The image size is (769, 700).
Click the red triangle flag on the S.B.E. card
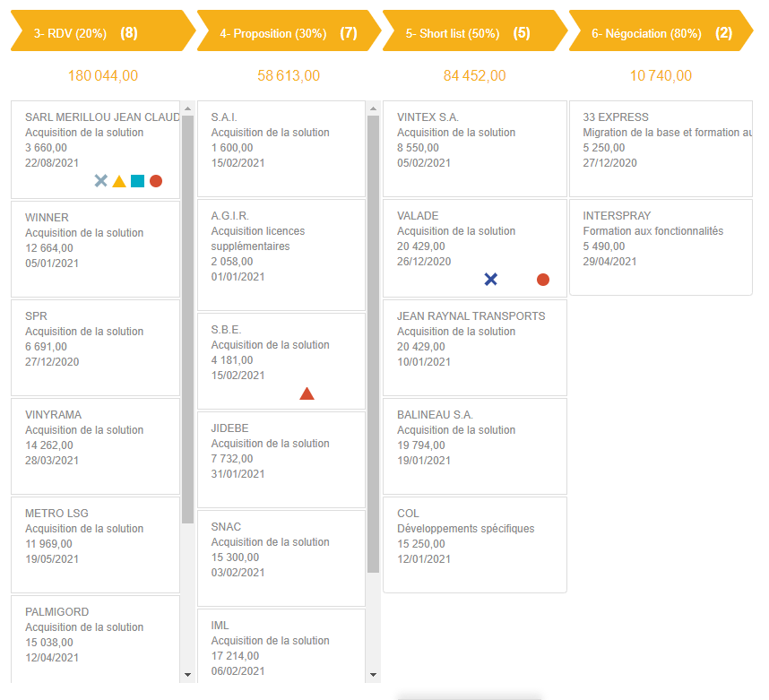pos(307,393)
